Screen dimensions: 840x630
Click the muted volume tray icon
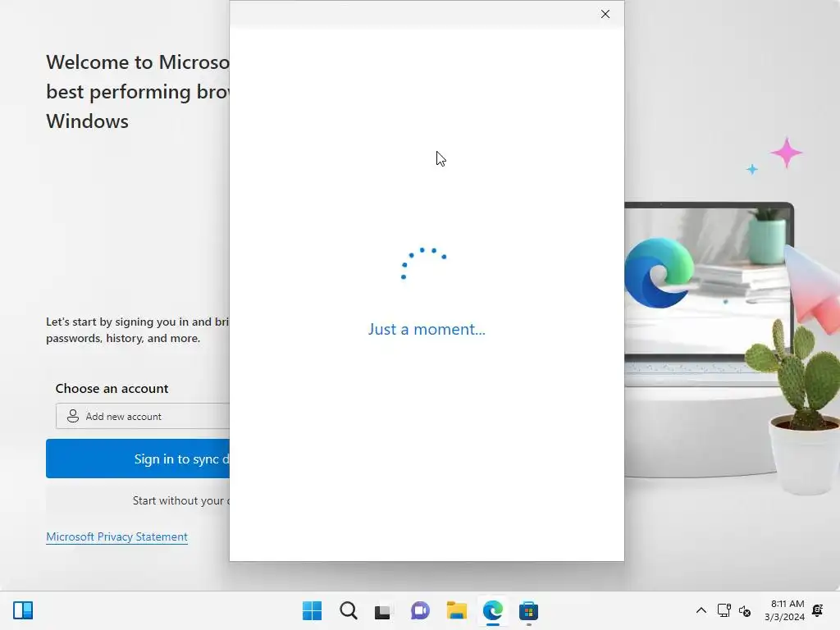[745, 610]
